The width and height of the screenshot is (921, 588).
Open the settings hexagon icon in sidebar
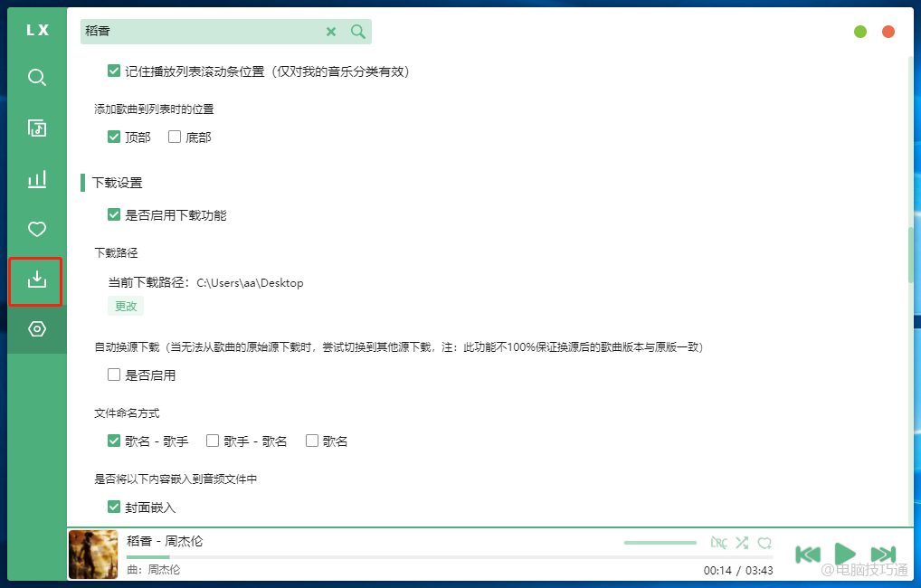pos(37,329)
